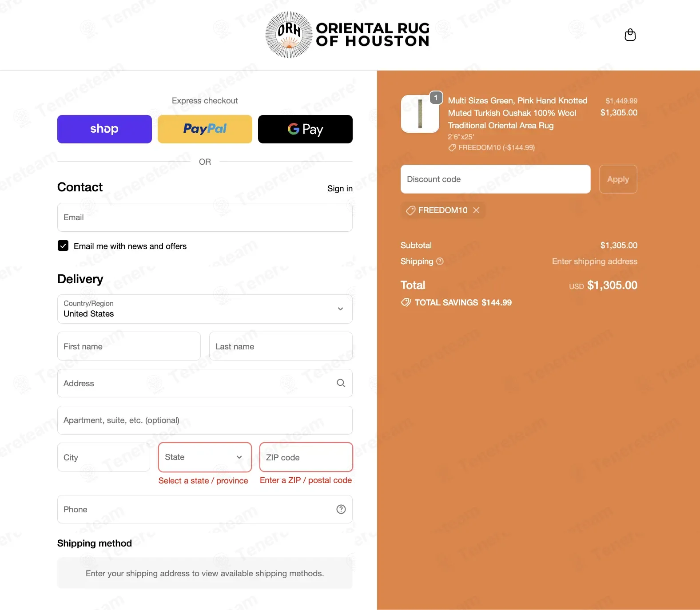Click the Email input field
Image resolution: width=700 pixels, height=610 pixels.
tap(205, 218)
